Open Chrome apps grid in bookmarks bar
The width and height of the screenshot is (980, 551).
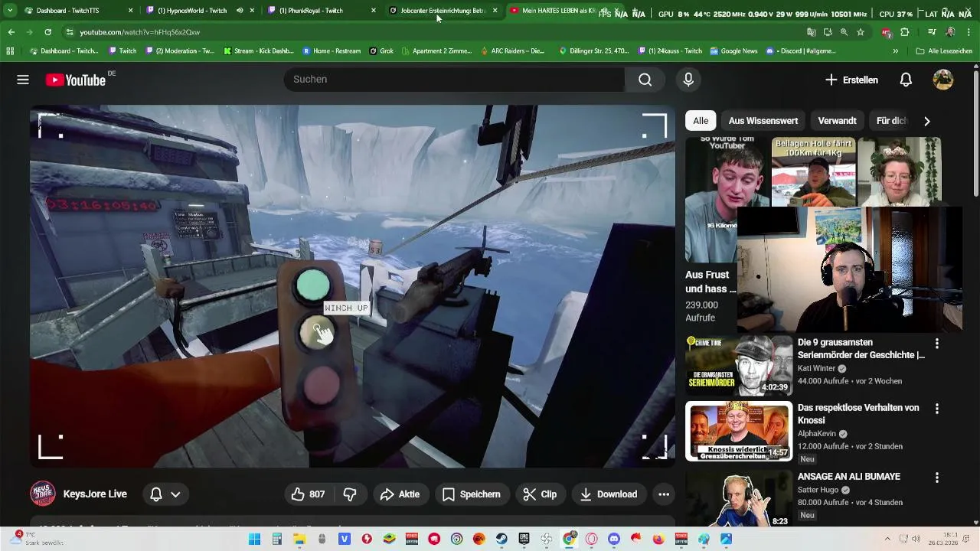(10, 51)
